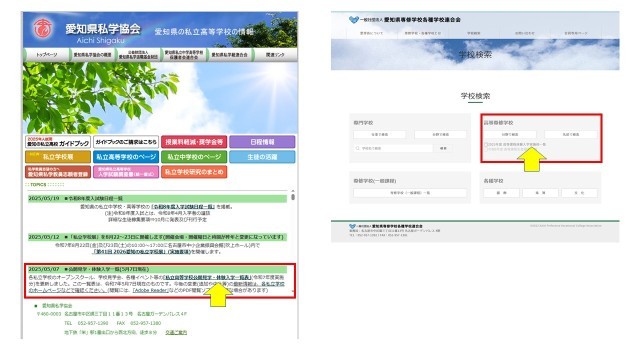Screen dimensions: 640x360
Task: Click the 愛知県専修学校各種学校連合会 header heart logo
Action: (353, 20)
